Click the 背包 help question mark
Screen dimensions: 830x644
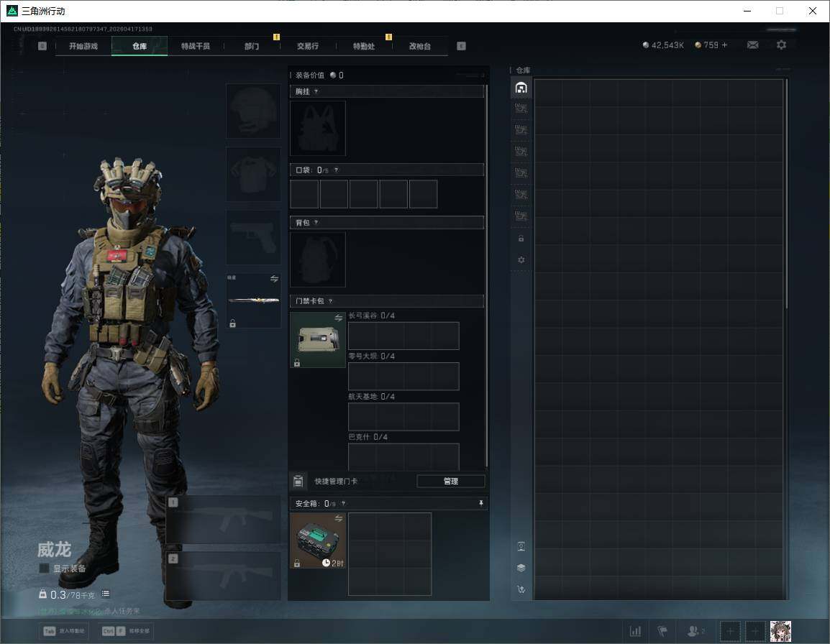point(316,223)
